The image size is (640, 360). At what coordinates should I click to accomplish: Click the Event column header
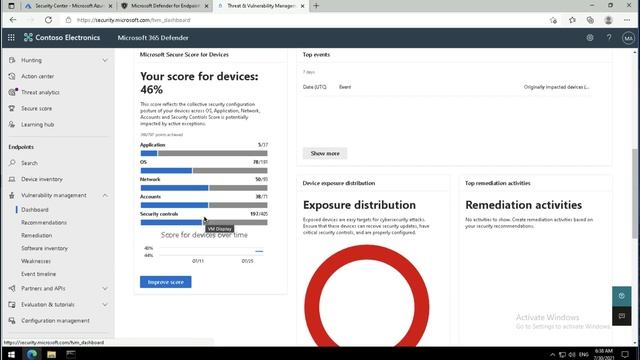[x=345, y=87]
